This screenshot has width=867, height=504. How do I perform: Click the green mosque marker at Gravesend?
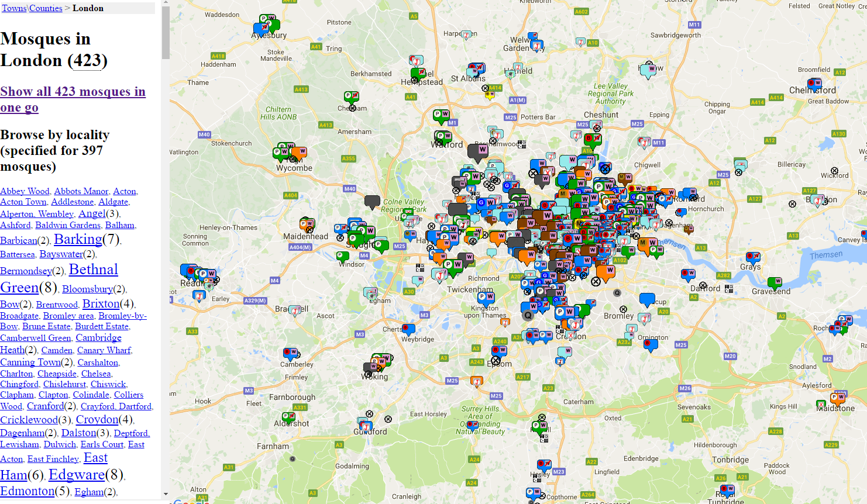click(x=775, y=282)
